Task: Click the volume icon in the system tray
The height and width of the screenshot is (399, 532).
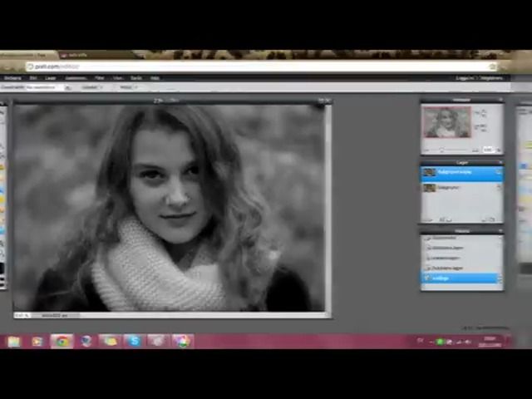Action: [x=468, y=342]
